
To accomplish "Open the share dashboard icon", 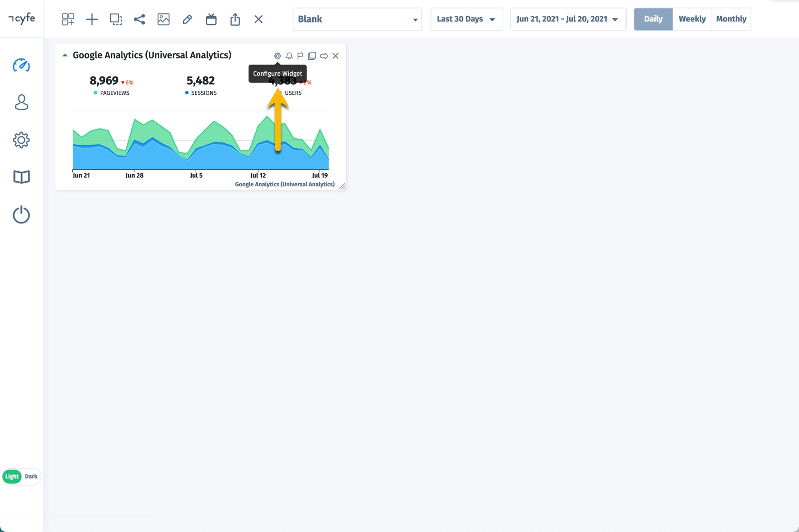I will coord(139,19).
